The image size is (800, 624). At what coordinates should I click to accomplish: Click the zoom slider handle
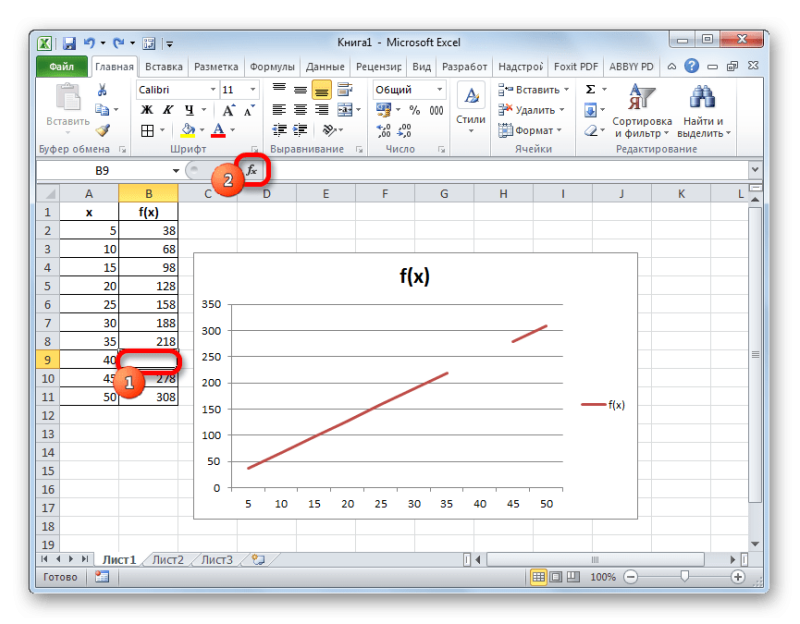pos(685,577)
